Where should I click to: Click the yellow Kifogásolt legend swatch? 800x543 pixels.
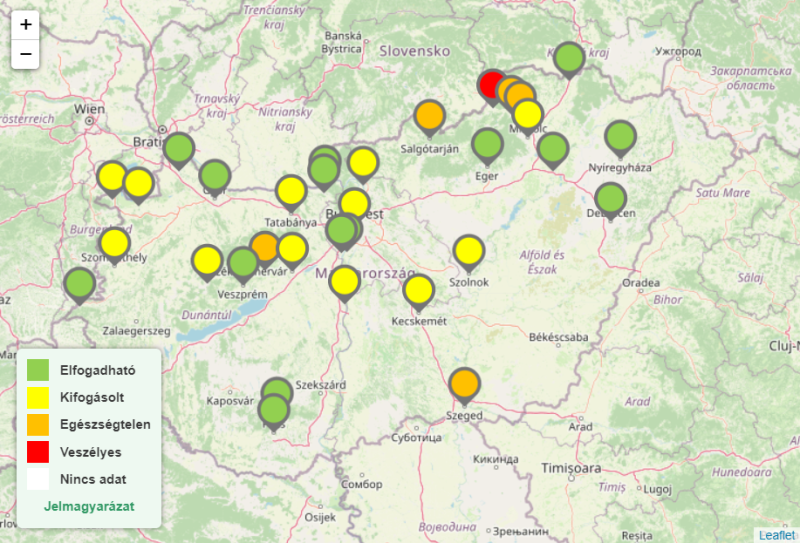38,397
